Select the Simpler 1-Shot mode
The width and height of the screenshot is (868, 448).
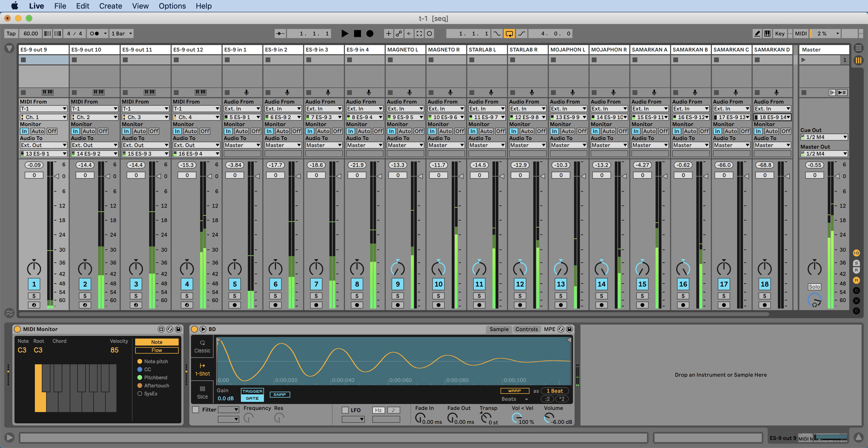[202, 369]
